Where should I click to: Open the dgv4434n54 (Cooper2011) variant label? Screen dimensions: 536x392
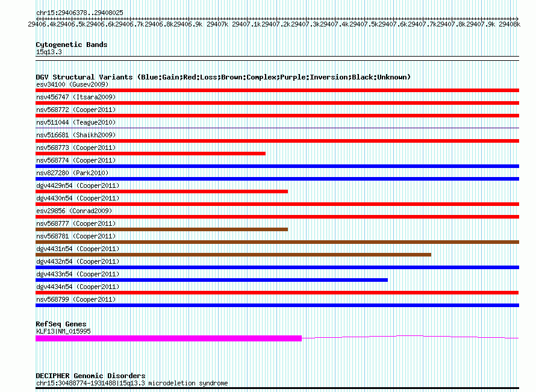tap(78, 287)
